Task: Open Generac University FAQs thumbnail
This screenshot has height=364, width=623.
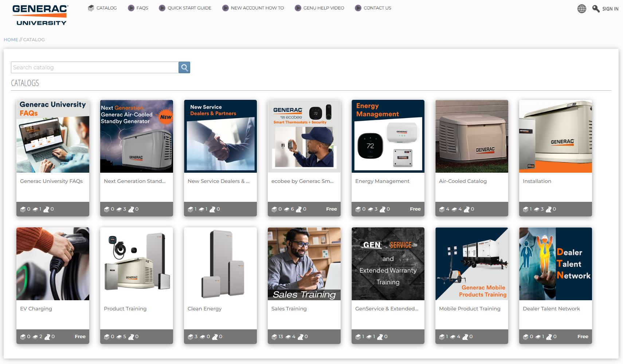Action: 53,136
